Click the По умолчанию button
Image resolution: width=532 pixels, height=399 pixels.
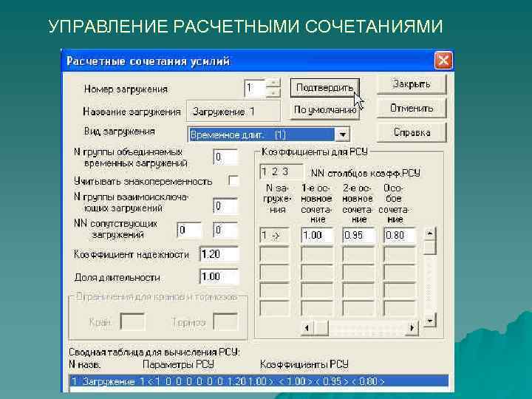324,110
